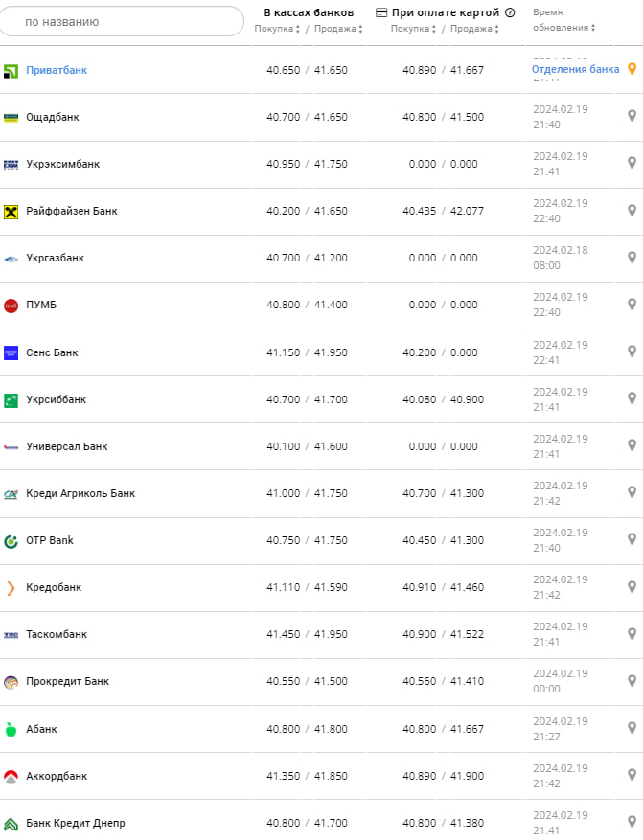This screenshot has height=840, width=643.
Task: Click the Отделения банка link
Action: (x=575, y=69)
